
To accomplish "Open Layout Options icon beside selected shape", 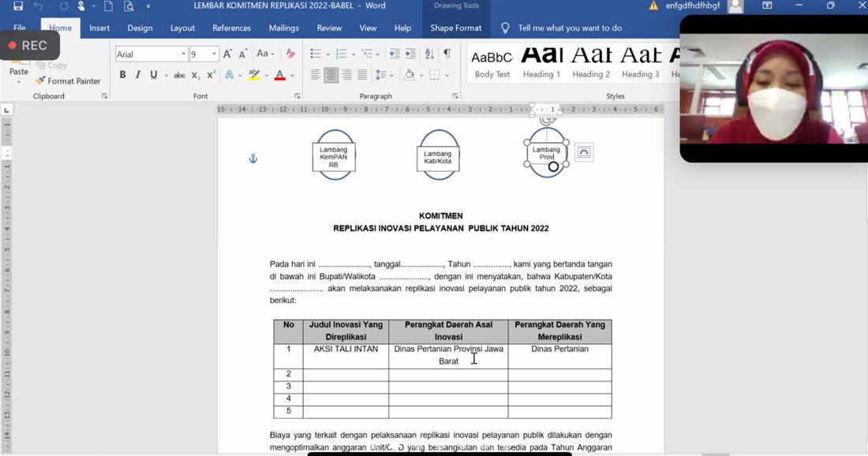I will tap(584, 152).
